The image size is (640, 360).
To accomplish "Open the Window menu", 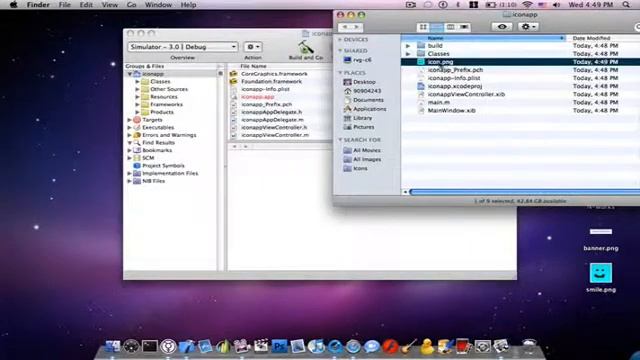I will 158,5.
